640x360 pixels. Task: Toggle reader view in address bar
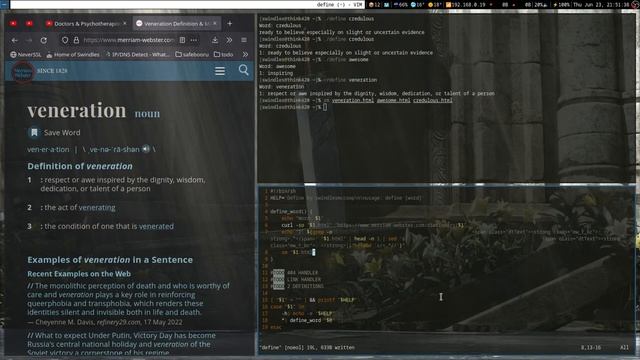click(x=182, y=40)
